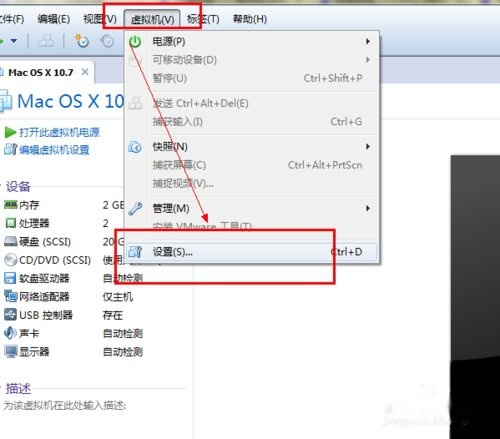Screen dimensions: 500x439
Task: Click the CD/DVD (SCSI) disc icon
Action: pos(10,260)
